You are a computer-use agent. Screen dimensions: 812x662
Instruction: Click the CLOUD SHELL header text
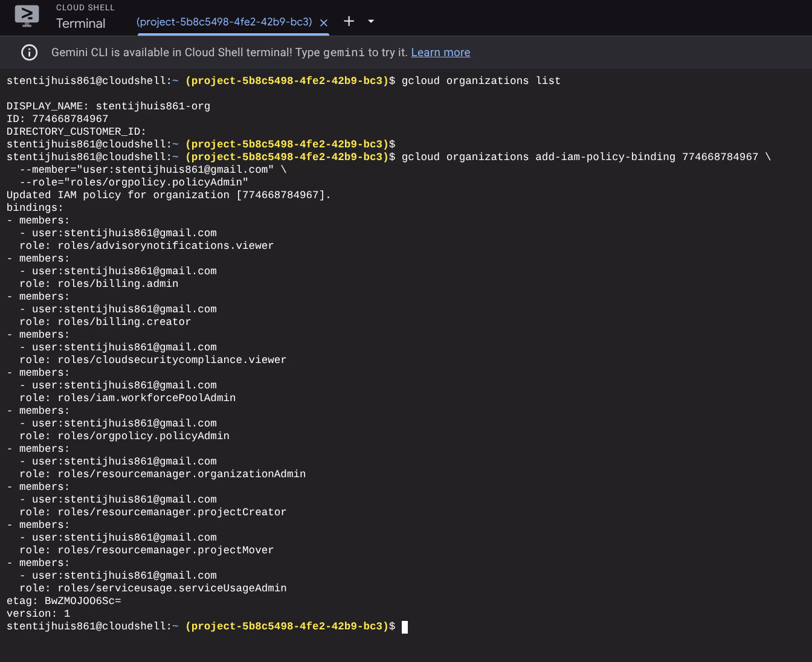85,8
